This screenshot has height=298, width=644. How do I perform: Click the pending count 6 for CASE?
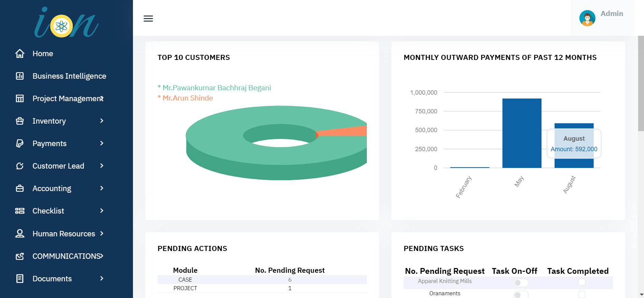point(290,280)
